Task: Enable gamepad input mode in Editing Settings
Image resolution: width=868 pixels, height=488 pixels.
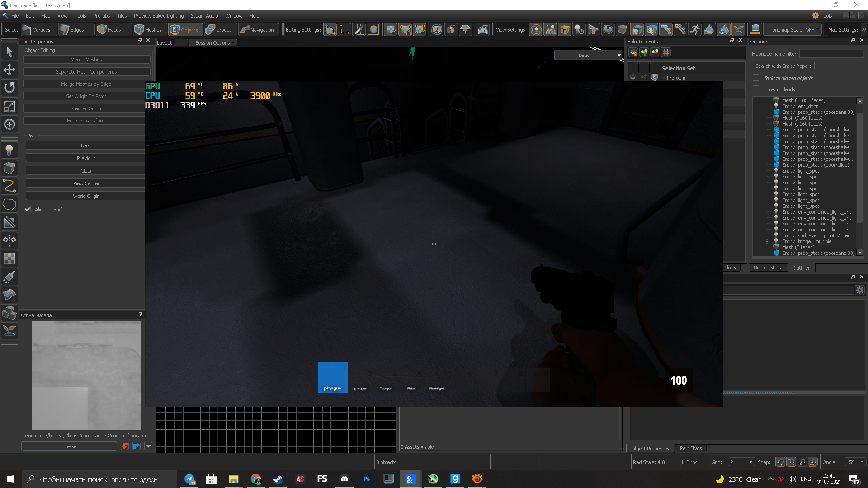Action: (483, 29)
